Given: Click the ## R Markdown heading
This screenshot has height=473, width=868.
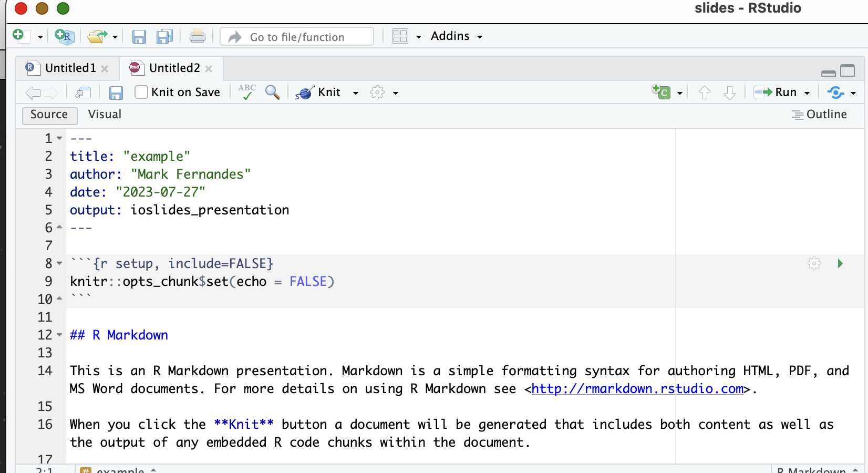Looking at the screenshot, I should click(x=119, y=335).
